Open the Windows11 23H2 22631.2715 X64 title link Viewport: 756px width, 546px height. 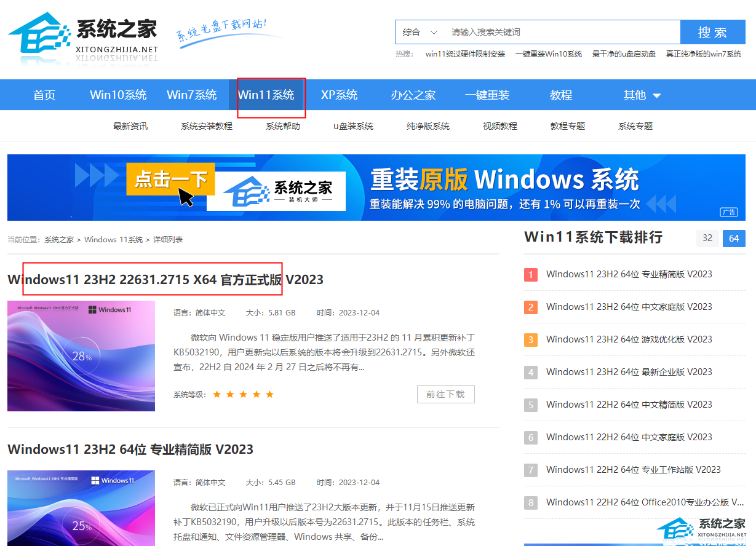pyautogui.click(x=165, y=279)
